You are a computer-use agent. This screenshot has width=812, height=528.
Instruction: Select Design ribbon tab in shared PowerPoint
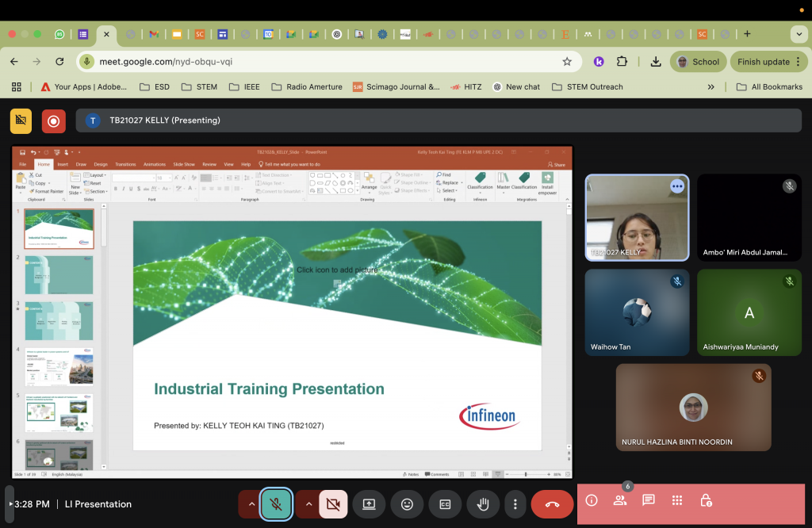click(101, 164)
